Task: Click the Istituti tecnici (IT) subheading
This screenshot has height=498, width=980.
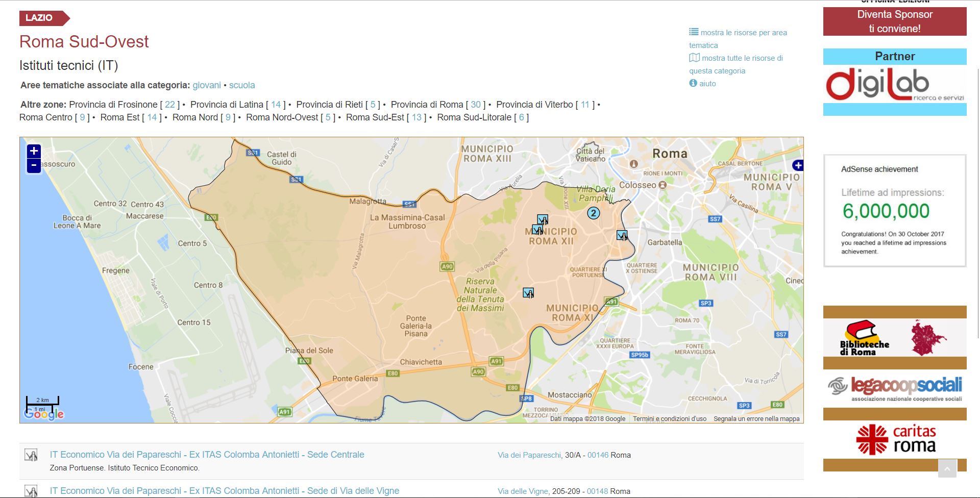Action: pyautogui.click(x=69, y=65)
